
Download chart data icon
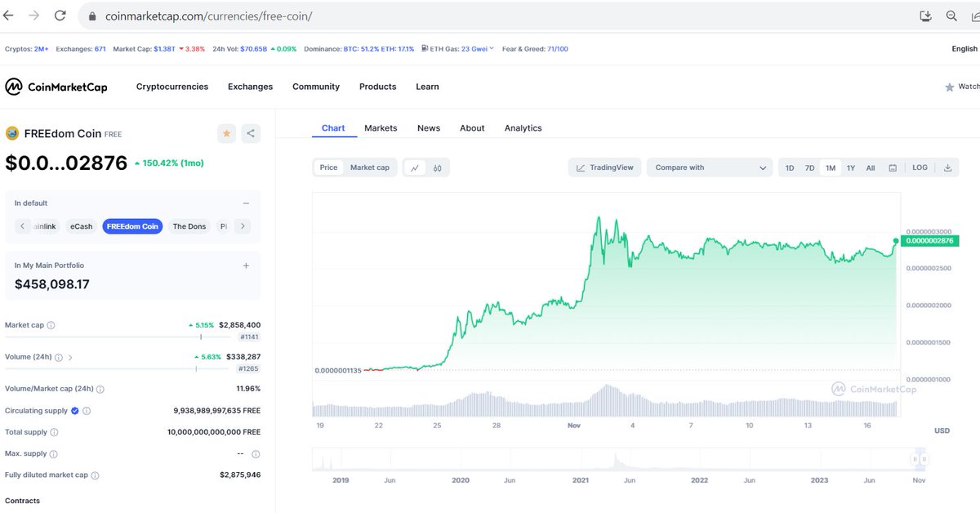coord(947,167)
